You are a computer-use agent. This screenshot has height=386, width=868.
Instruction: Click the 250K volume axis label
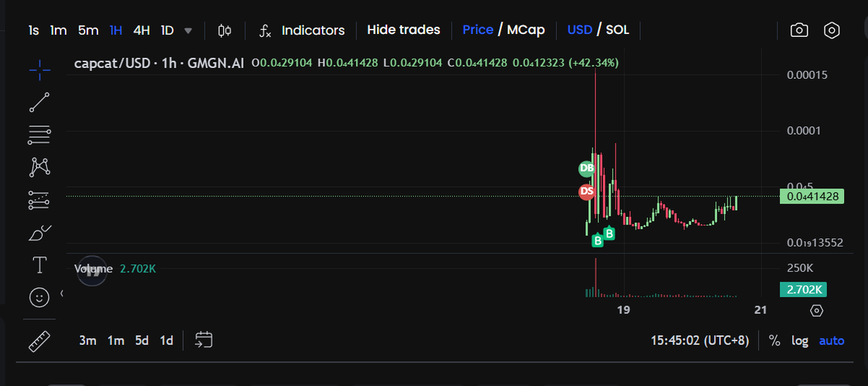[801, 268]
